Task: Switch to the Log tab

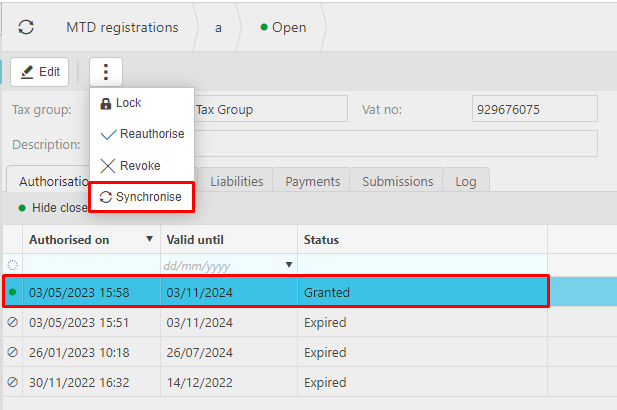Action: pyautogui.click(x=466, y=181)
